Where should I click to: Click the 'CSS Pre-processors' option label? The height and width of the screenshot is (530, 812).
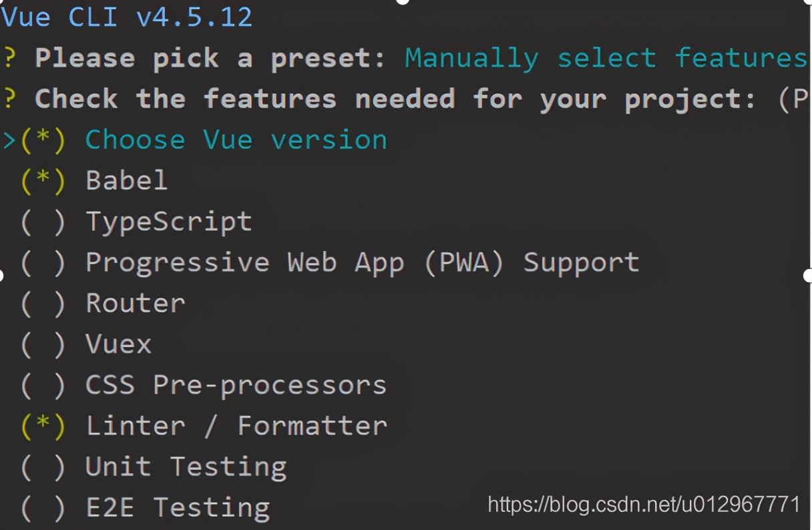tap(236, 385)
